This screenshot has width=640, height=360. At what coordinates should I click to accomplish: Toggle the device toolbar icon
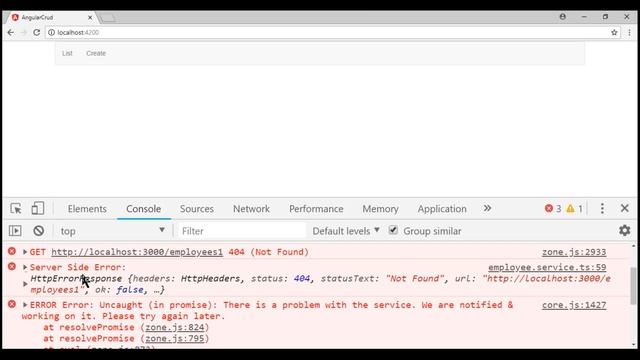click(x=38, y=209)
